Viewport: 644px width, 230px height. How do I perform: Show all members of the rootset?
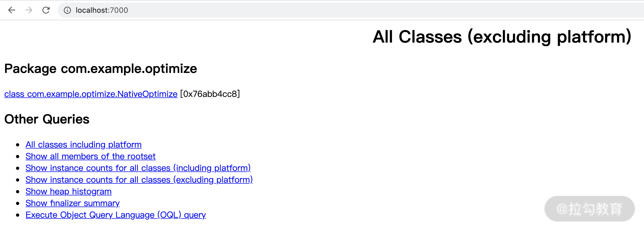point(90,156)
